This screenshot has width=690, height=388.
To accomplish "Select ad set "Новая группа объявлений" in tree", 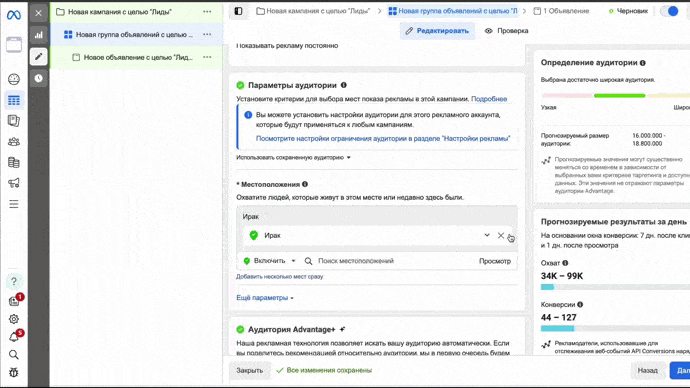I will coord(134,34).
